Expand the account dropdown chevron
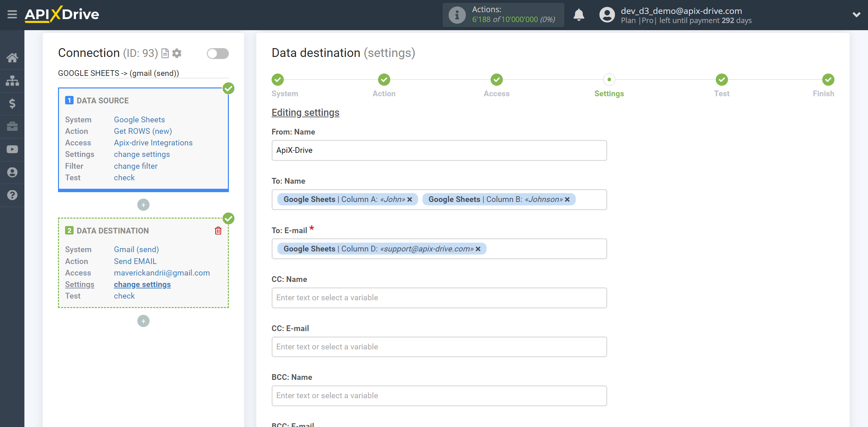The image size is (868, 427). 856,15
